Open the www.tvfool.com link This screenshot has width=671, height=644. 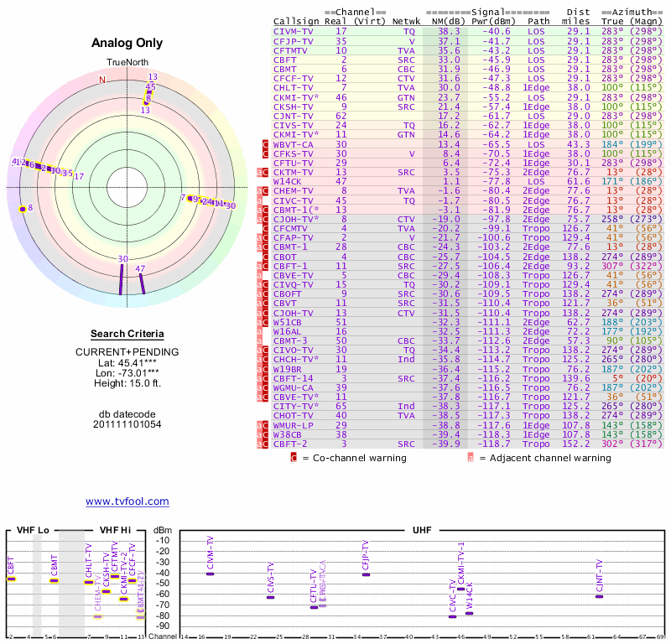pos(127,501)
